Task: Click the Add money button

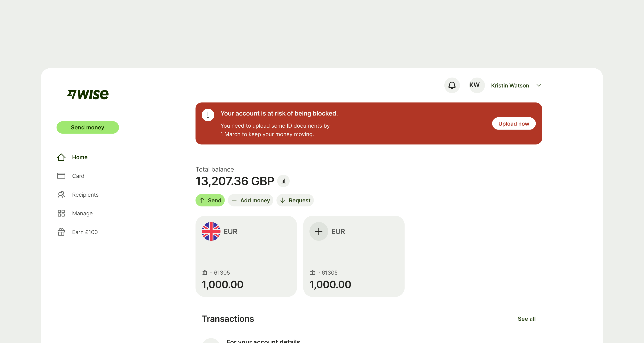Action: click(x=251, y=200)
